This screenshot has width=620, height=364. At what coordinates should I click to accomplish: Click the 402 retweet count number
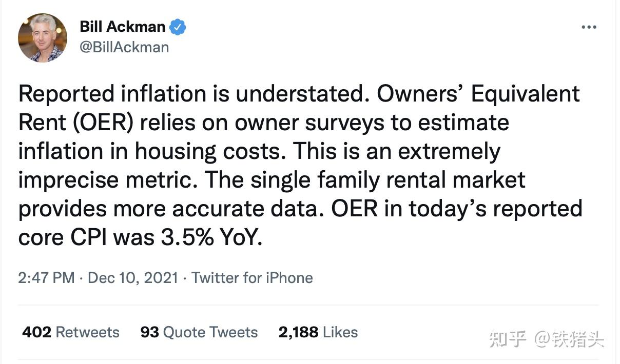(x=36, y=332)
